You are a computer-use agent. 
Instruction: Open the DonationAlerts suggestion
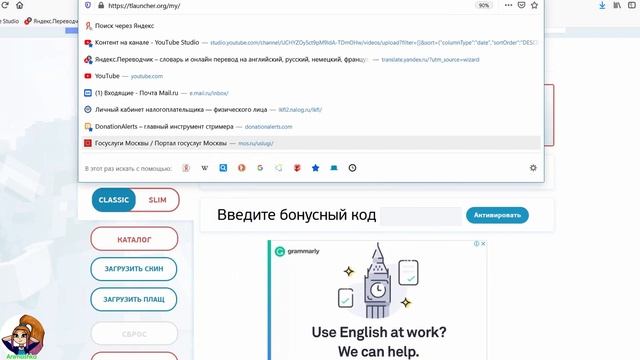(x=311, y=127)
